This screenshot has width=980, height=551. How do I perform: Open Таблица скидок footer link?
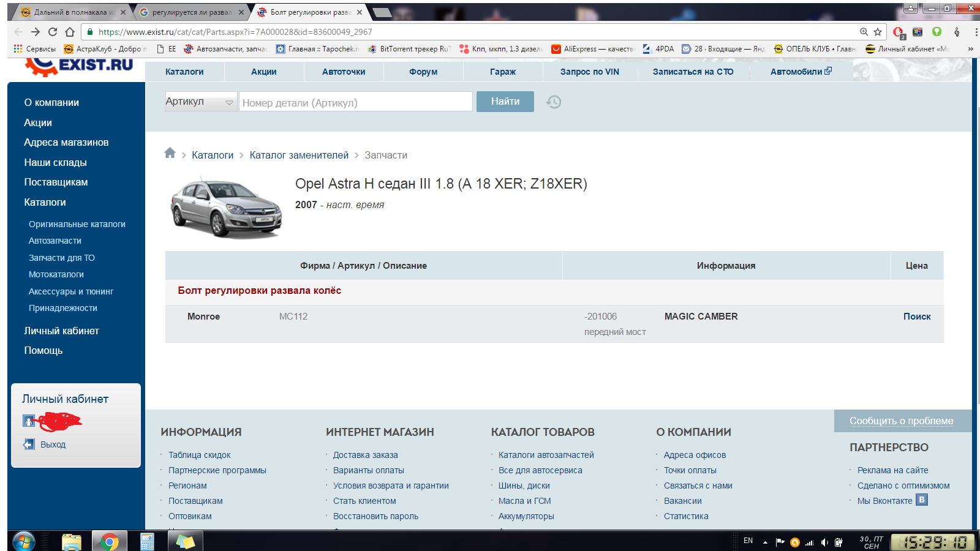point(200,455)
